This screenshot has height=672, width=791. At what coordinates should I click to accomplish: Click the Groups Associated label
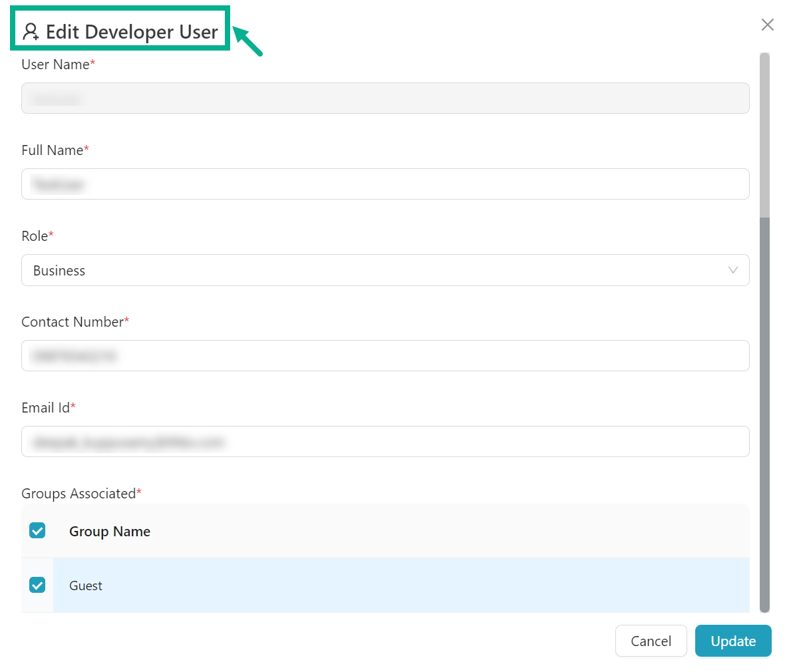(79, 494)
